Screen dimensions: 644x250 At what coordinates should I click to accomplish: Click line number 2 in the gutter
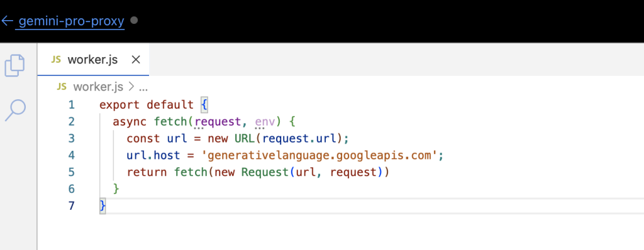pos(72,121)
